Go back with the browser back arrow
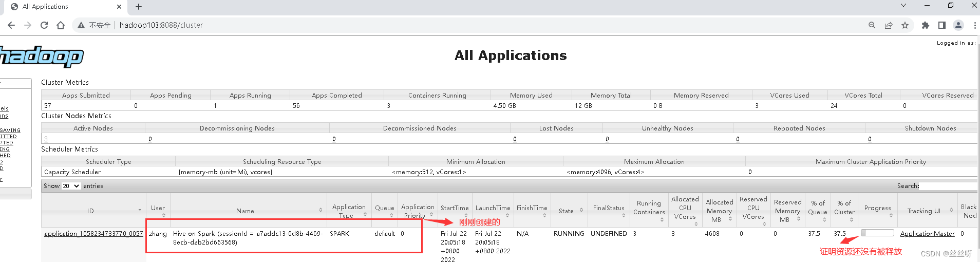980x262 pixels. (11, 25)
